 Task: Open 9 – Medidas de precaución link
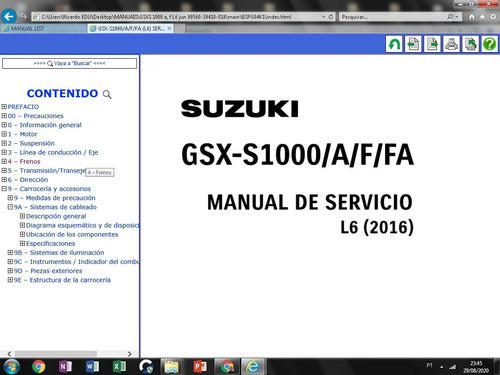pyautogui.click(x=55, y=198)
